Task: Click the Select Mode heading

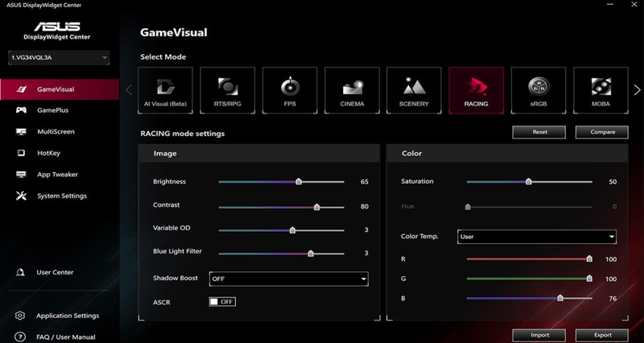Action: click(163, 56)
